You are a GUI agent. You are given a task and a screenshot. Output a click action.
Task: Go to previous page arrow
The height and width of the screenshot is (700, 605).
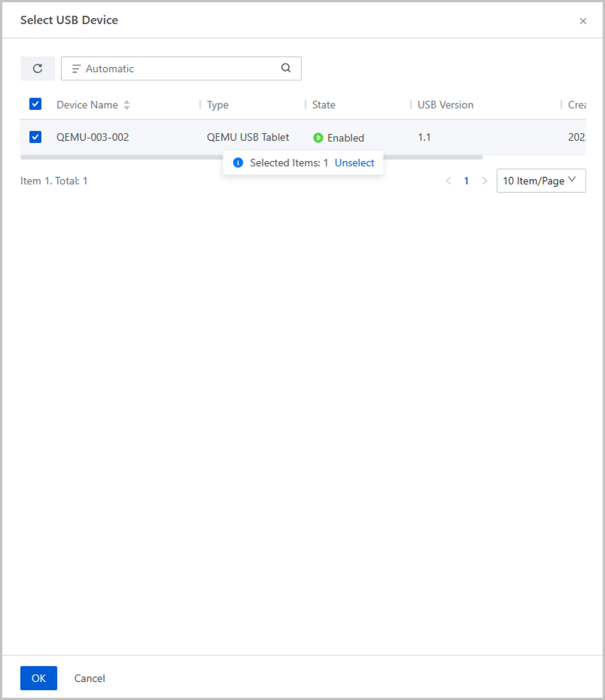click(x=448, y=181)
